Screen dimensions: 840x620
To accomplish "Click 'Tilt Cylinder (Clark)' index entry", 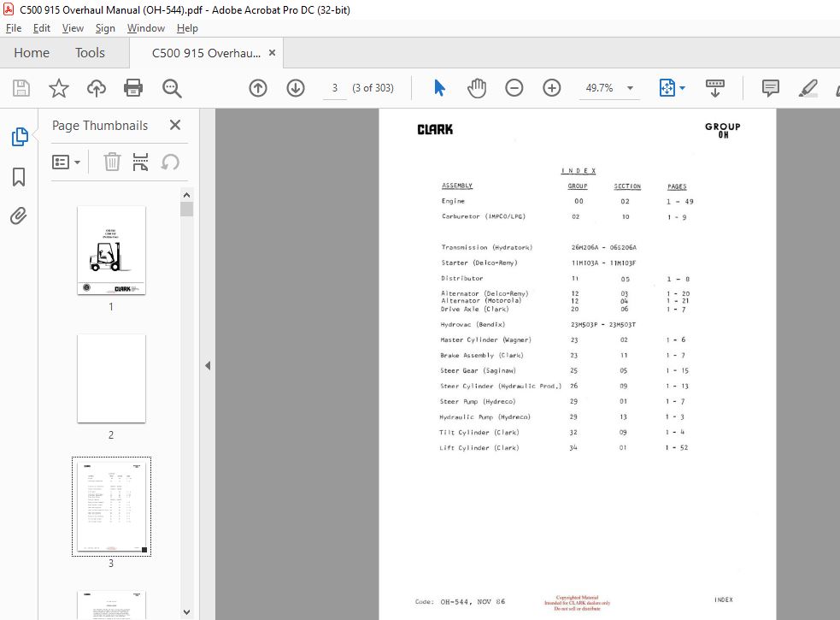I will tap(479, 432).
